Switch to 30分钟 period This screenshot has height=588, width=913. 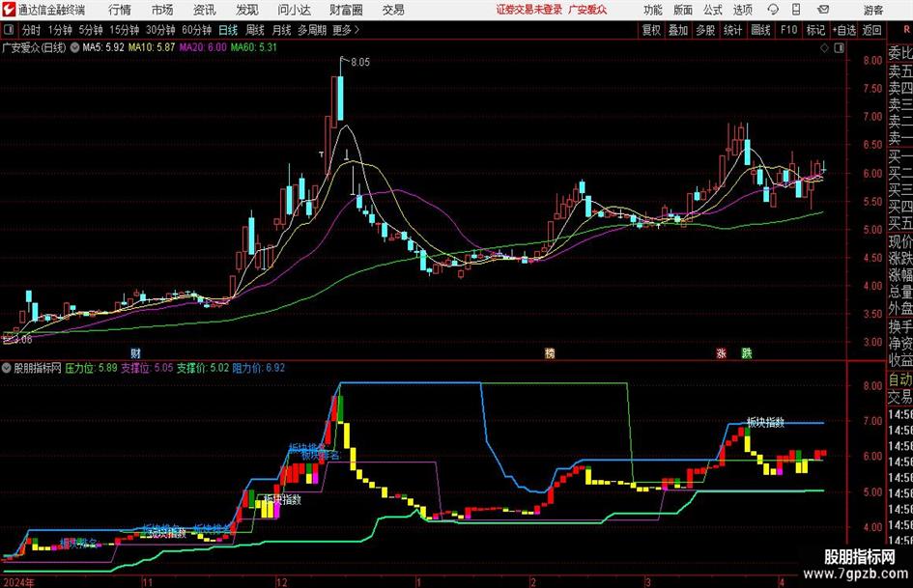click(x=160, y=30)
